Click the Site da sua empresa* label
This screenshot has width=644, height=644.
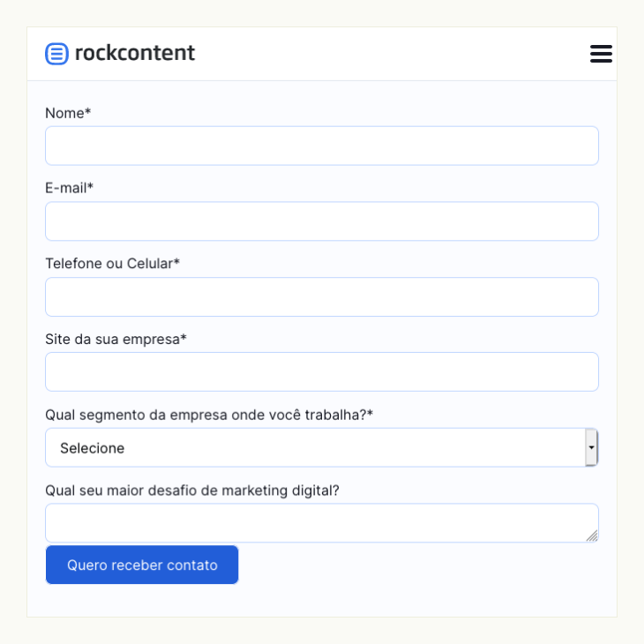coord(116,340)
